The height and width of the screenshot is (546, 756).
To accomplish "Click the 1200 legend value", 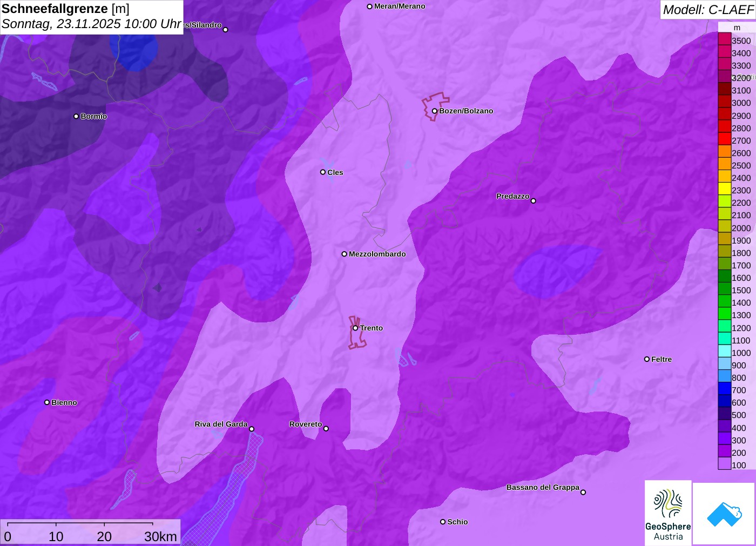I will tap(741, 328).
